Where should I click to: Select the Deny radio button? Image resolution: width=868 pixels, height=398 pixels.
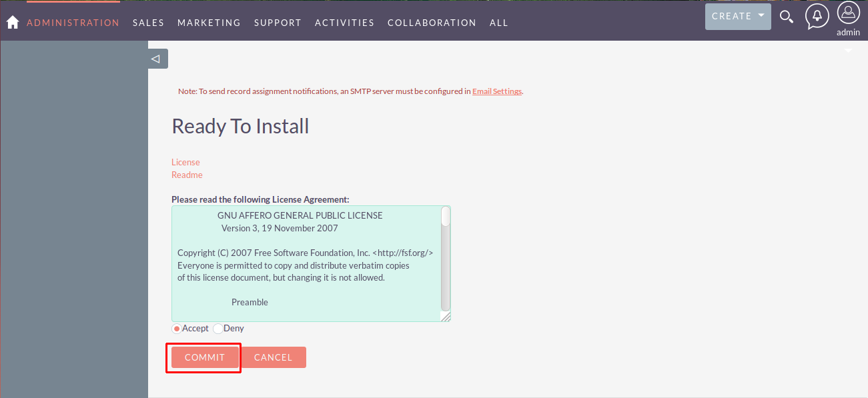tap(218, 329)
